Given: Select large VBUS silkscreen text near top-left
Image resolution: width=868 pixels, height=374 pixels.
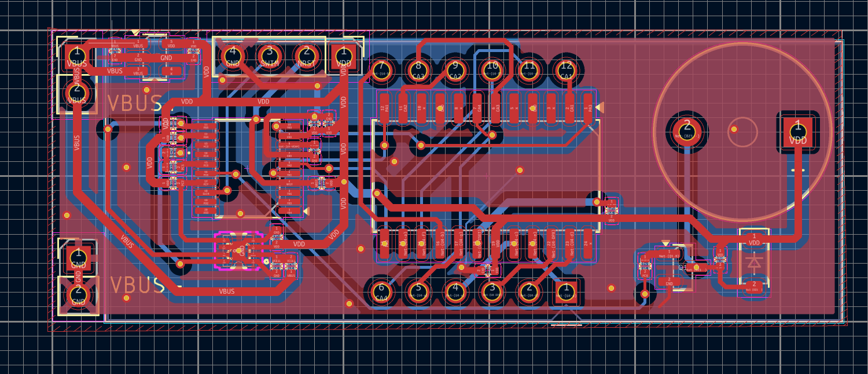Looking at the screenshot, I should point(134,103).
